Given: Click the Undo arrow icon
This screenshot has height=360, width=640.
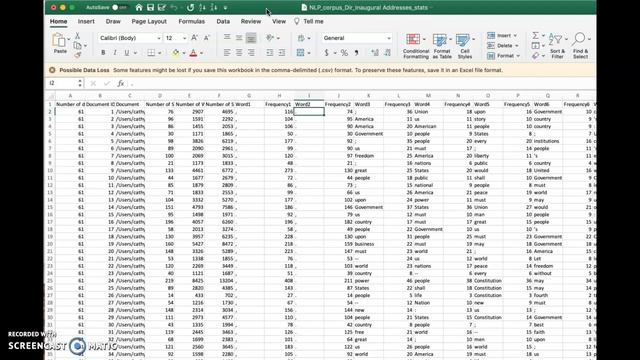Looking at the screenshot, I should [x=174, y=7].
